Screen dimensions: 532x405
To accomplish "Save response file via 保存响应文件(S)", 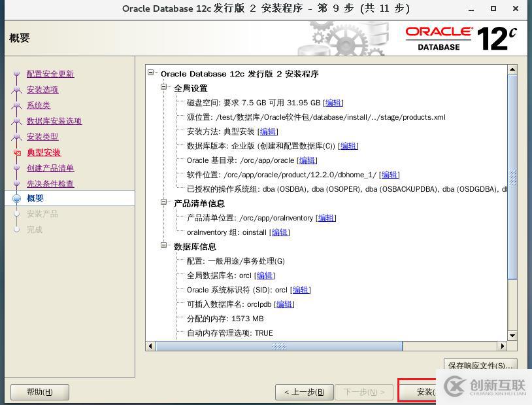I will (x=480, y=365).
